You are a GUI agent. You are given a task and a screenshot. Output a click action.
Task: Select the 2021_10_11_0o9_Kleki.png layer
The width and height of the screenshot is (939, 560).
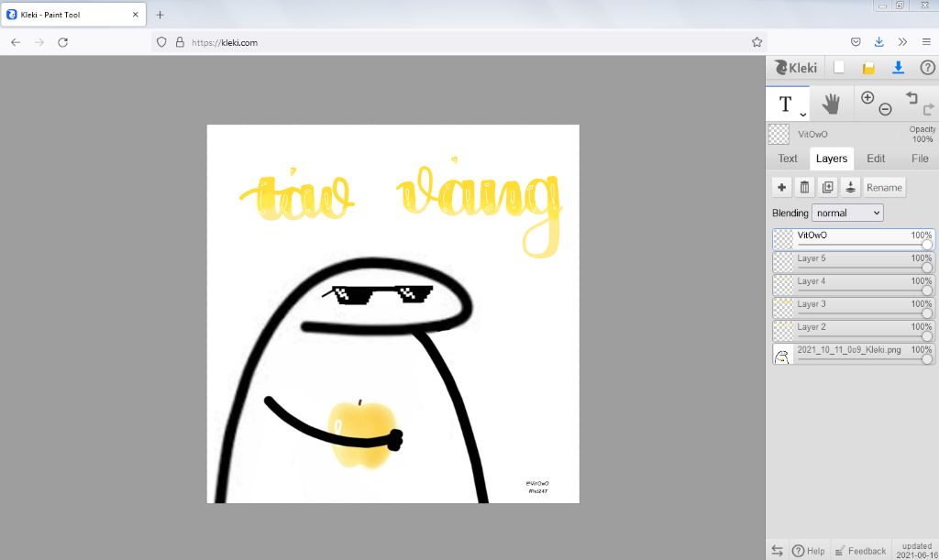click(x=854, y=354)
